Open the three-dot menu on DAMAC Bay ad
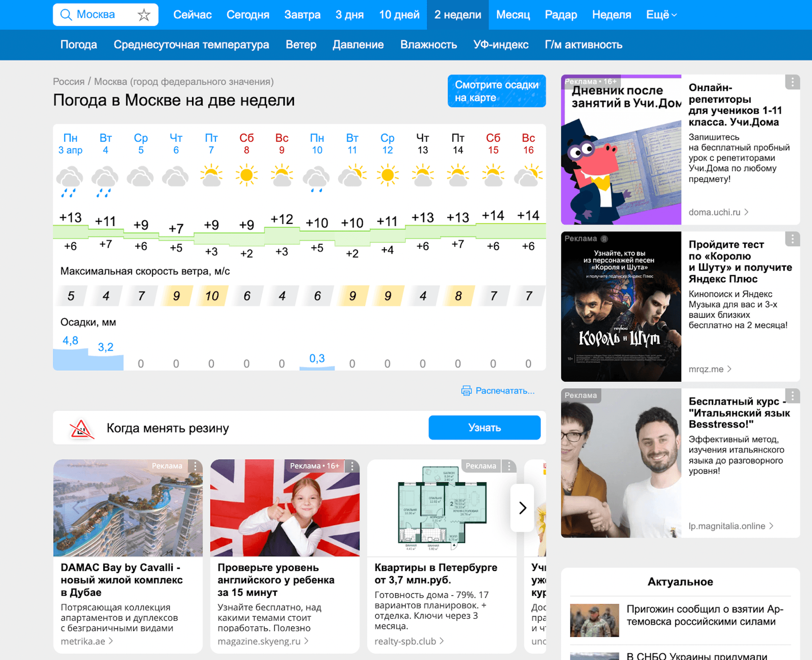 (195, 466)
